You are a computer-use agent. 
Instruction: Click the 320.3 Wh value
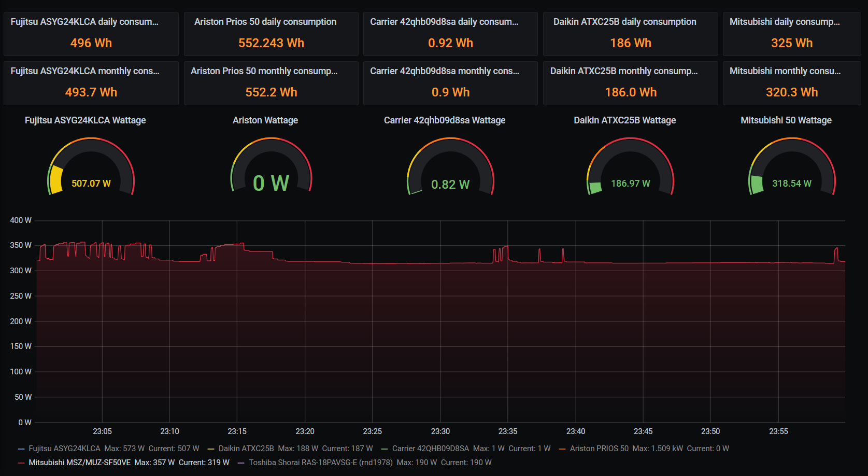[792, 92]
